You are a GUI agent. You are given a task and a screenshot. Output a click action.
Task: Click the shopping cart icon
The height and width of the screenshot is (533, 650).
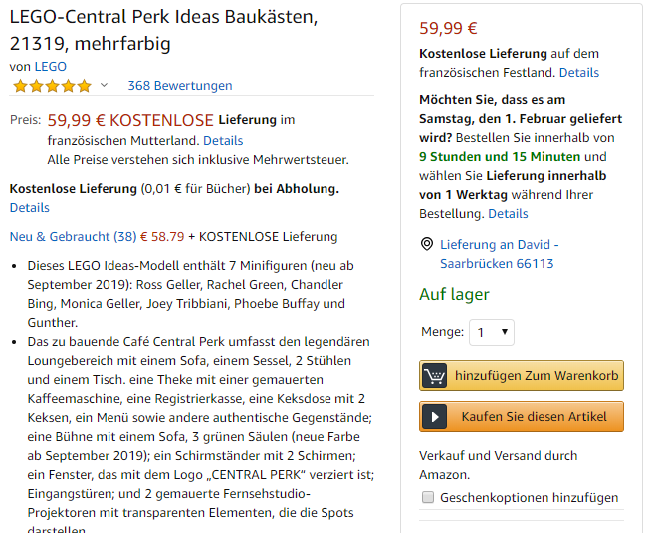(435, 376)
